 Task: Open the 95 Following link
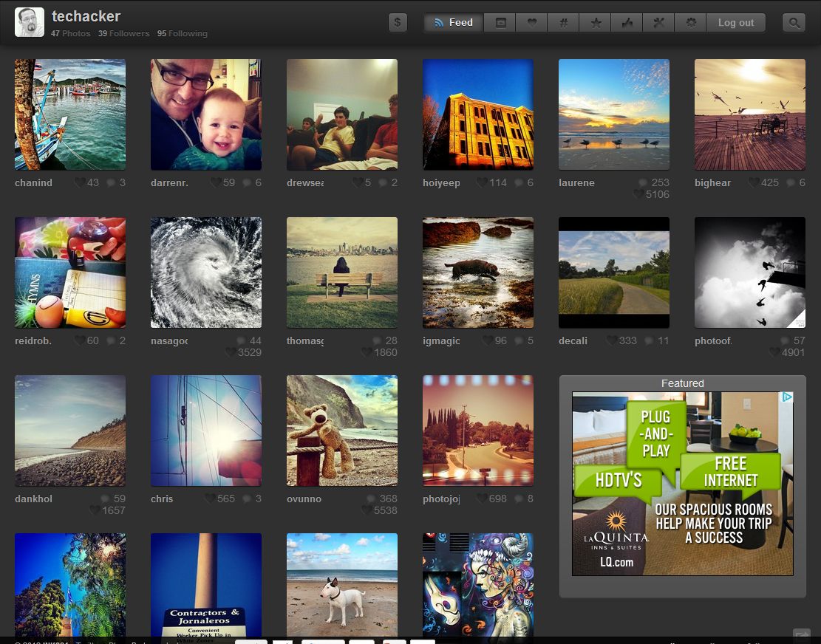183,34
